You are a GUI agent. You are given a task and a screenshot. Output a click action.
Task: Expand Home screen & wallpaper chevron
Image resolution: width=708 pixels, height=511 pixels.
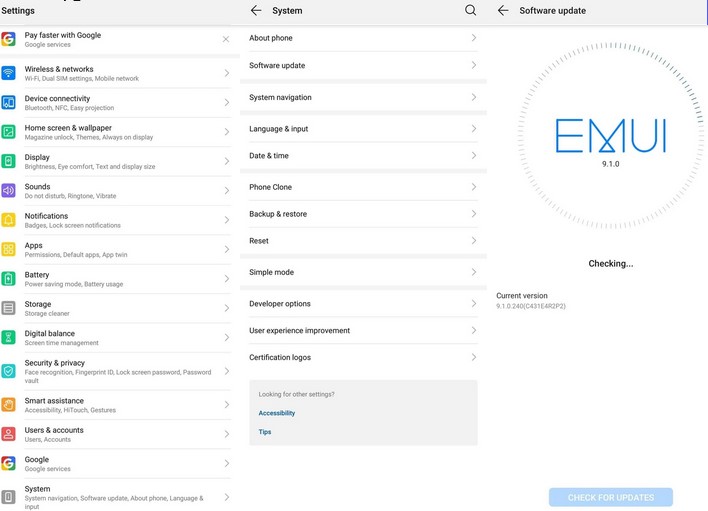(227, 131)
